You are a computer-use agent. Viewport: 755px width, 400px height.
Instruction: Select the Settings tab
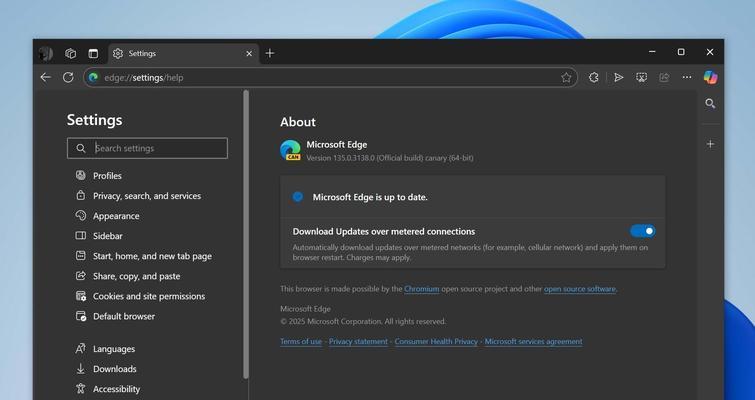coord(183,53)
